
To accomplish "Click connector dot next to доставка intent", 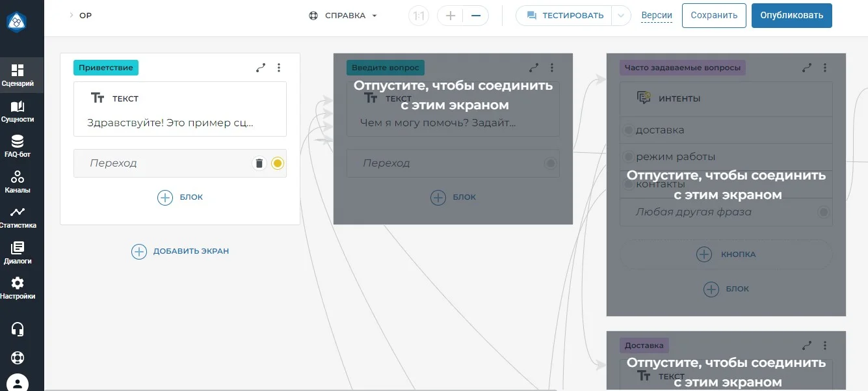I will [629, 130].
